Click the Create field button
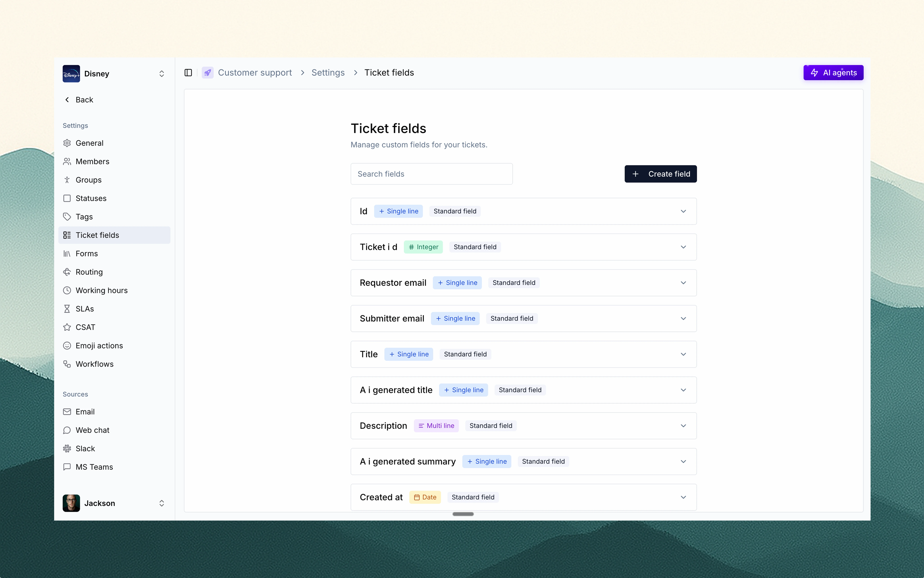 point(661,174)
